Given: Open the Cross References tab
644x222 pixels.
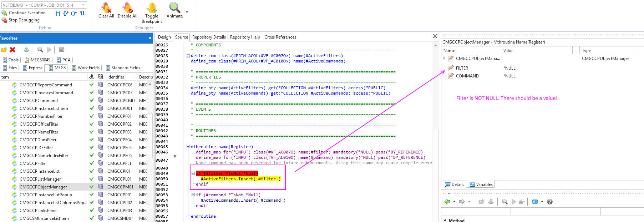Looking at the screenshot, I should tap(280, 37).
